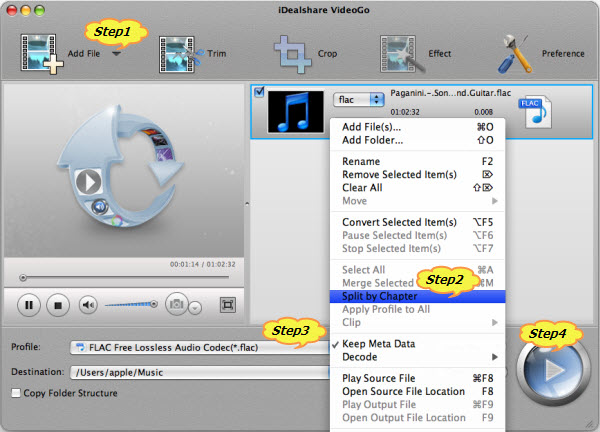Open the snapshot options dropdown
The height and width of the screenshot is (432, 600).
(x=195, y=308)
